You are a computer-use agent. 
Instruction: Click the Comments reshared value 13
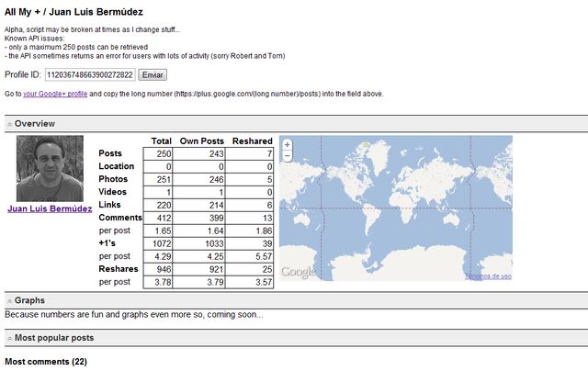[x=267, y=219]
